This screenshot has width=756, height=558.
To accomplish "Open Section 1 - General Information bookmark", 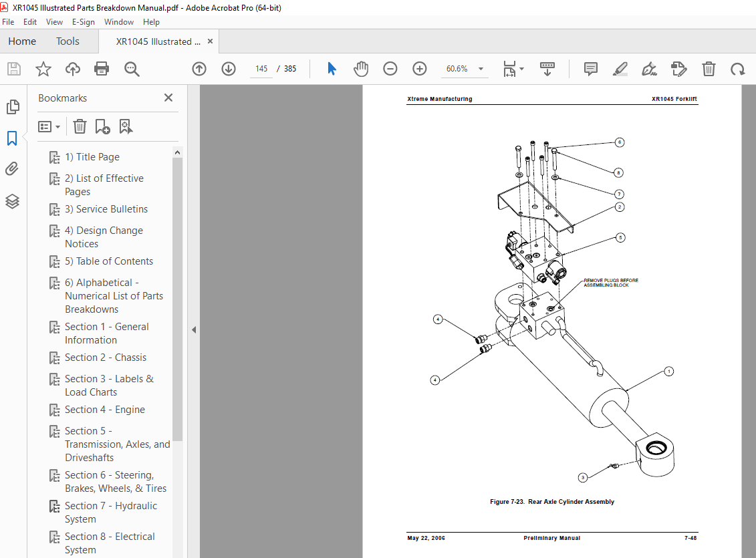I will (x=106, y=333).
